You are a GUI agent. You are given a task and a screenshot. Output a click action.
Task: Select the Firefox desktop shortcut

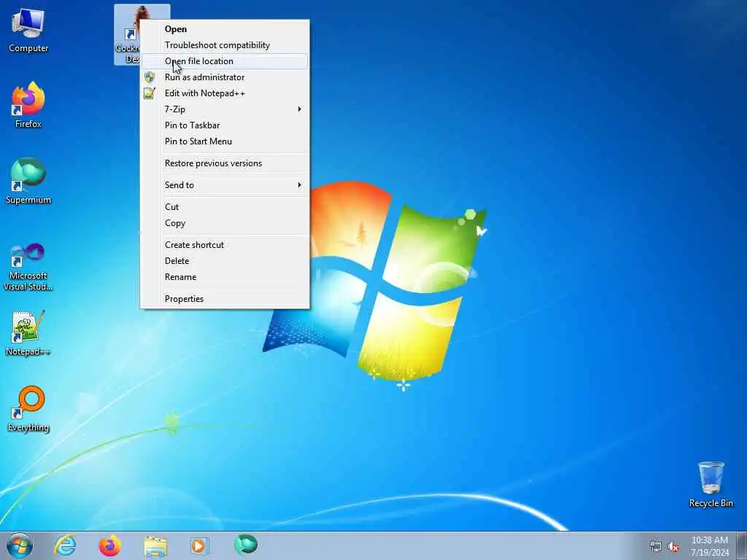[28, 105]
